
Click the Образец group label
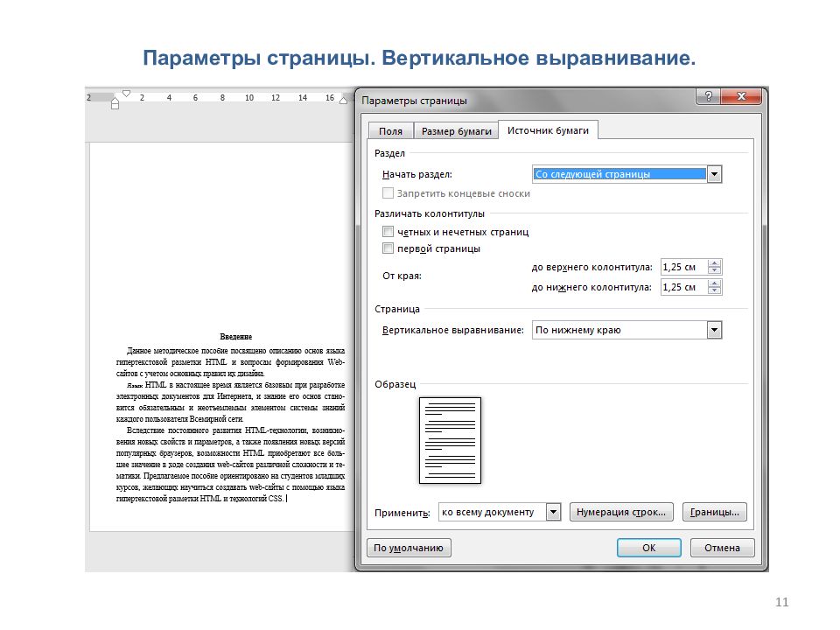coord(395,384)
